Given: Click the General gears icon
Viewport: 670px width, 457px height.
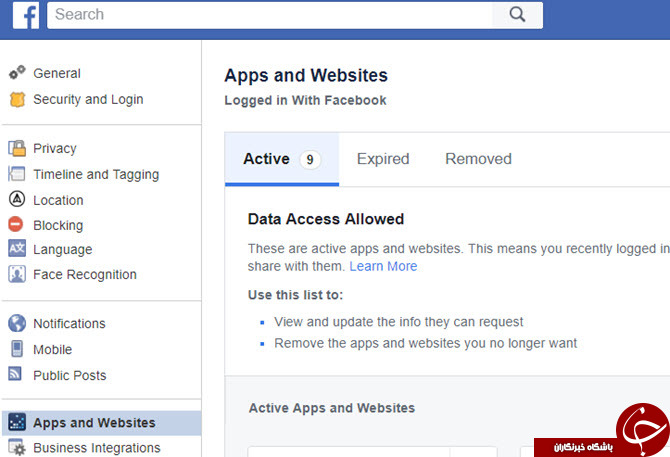Looking at the screenshot, I should (x=17, y=73).
